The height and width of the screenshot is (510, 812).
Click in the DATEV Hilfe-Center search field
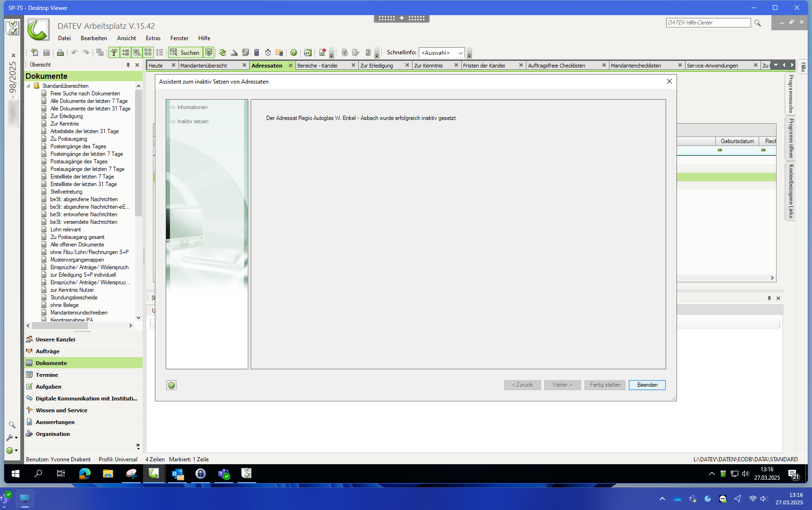(708, 23)
